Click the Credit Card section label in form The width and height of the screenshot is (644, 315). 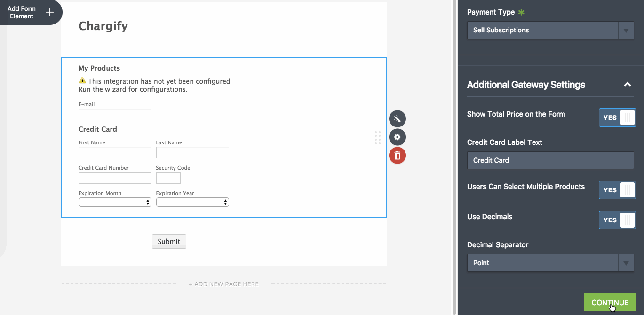(97, 129)
